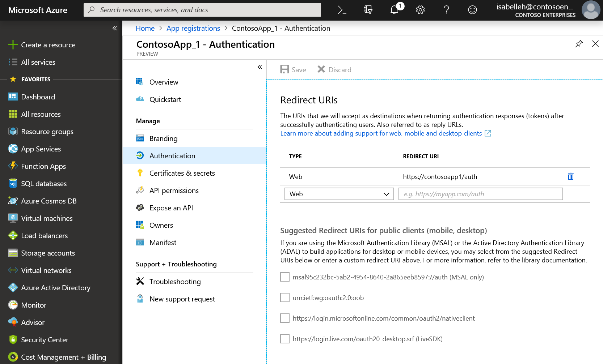Open the notifications bell
603x364 pixels.
tap(395, 10)
